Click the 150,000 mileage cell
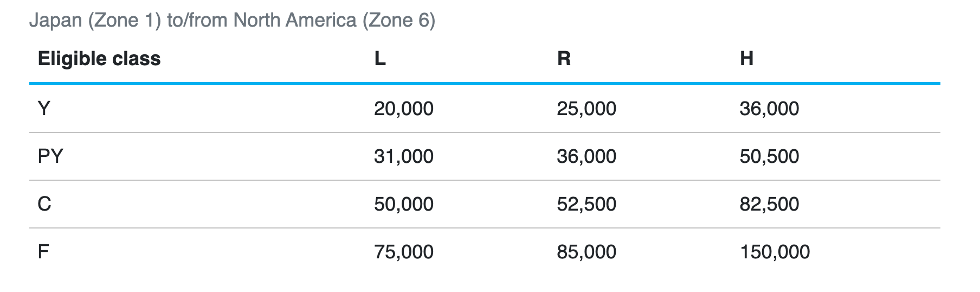Viewport: 980px width, 292px height. point(774,252)
